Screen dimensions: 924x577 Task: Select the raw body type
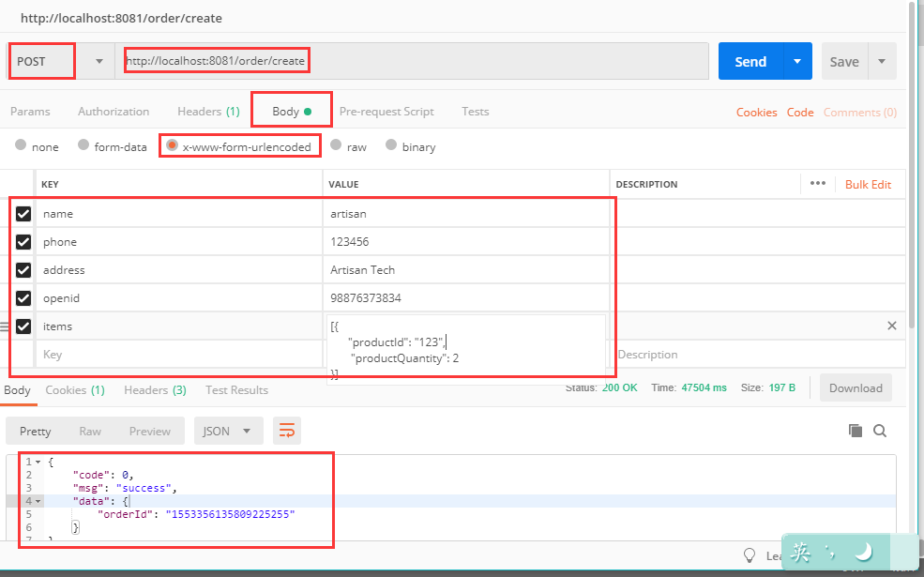pyautogui.click(x=336, y=145)
